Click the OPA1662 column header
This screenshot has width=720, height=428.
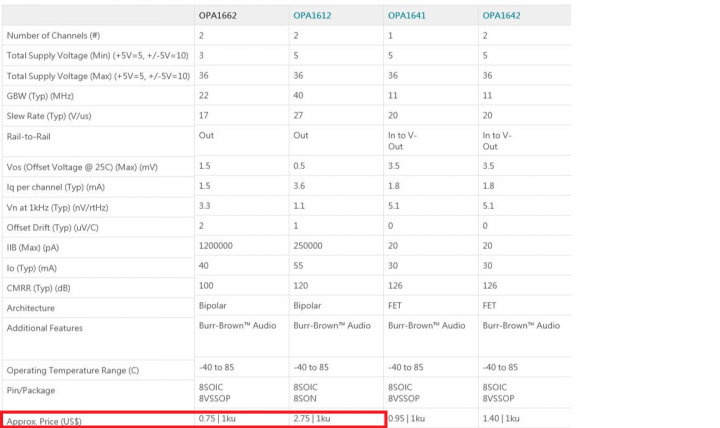[x=218, y=16]
